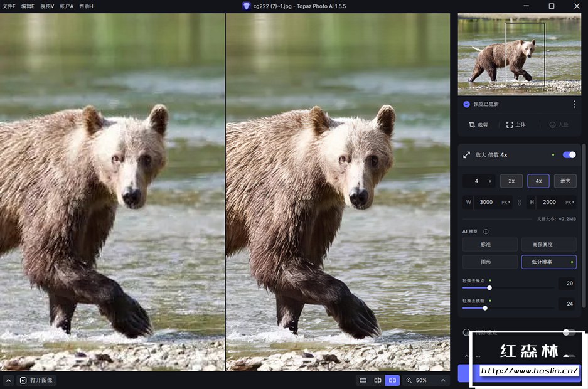Switch to single image view
The width and height of the screenshot is (588, 389).
pyautogui.click(x=363, y=380)
